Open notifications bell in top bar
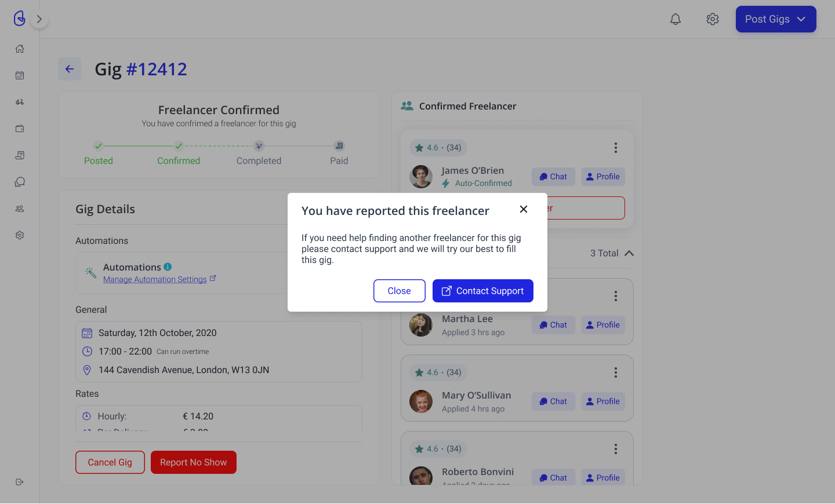 pyautogui.click(x=676, y=19)
